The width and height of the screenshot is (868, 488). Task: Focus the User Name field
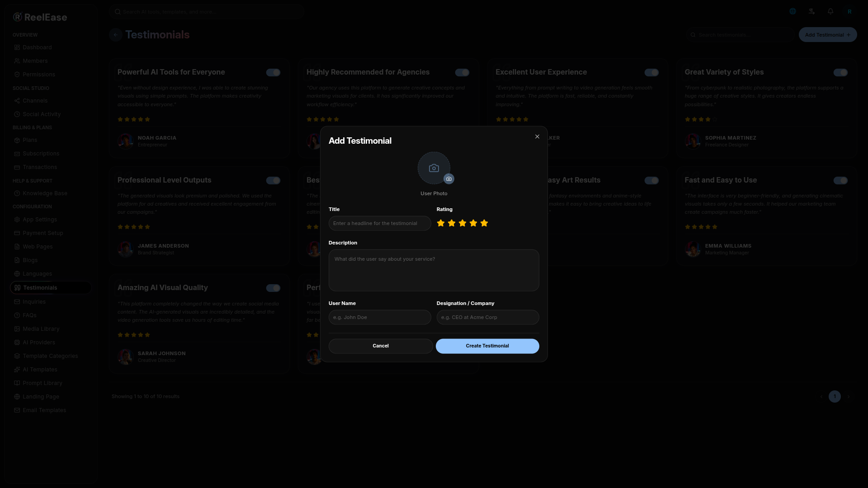tap(380, 317)
